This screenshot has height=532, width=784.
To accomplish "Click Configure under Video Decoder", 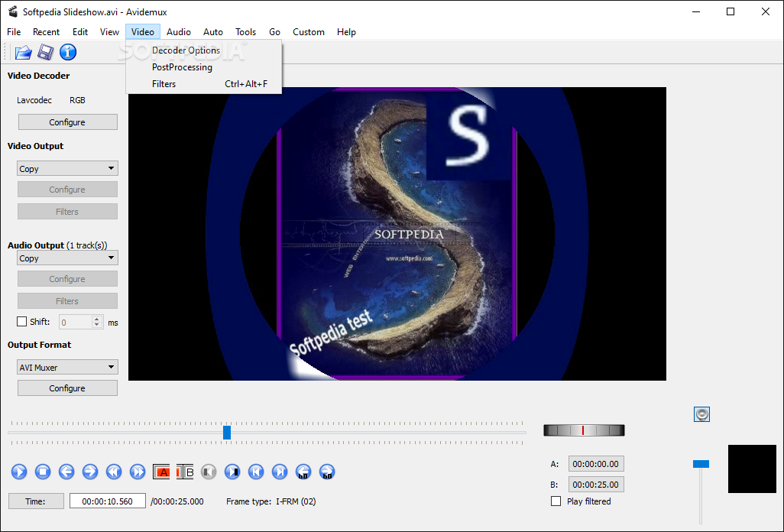I will tap(67, 122).
